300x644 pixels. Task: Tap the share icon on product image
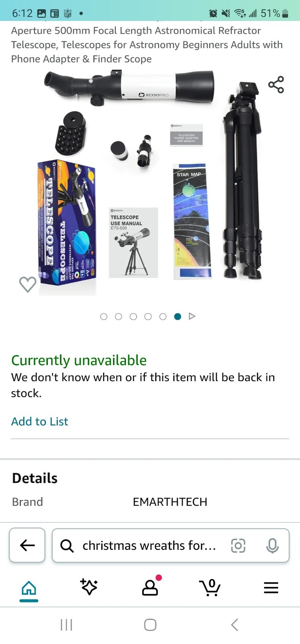pyautogui.click(x=276, y=85)
